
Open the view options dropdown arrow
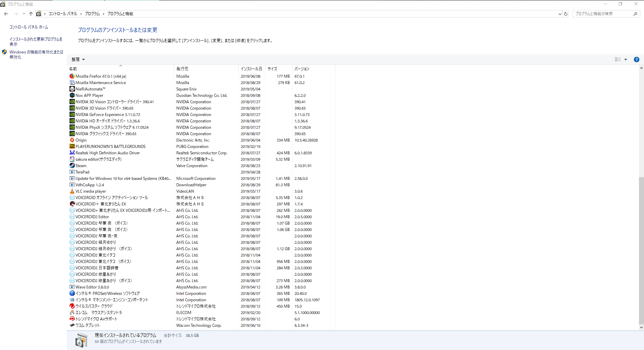click(626, 60)
